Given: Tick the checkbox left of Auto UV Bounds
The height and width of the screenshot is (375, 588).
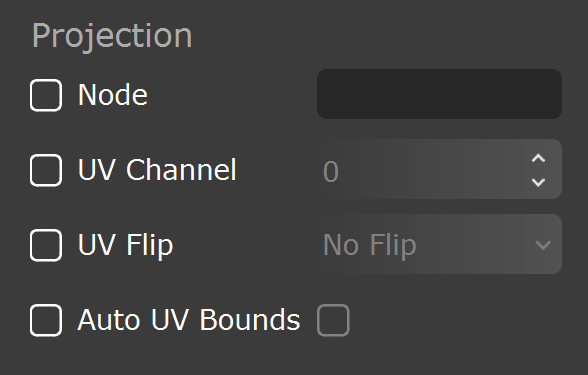Looking at the screenshot, I should pyautogui.click(x=46, y=320).
